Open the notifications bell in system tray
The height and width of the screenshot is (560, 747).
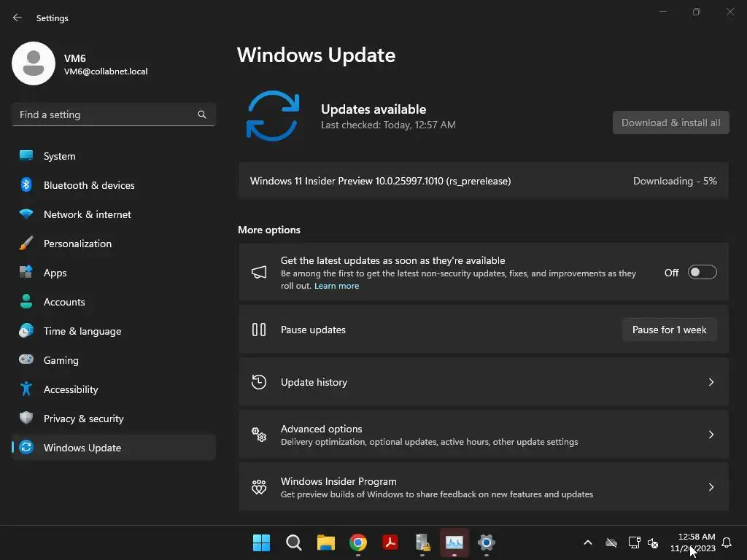click(727, 542)
